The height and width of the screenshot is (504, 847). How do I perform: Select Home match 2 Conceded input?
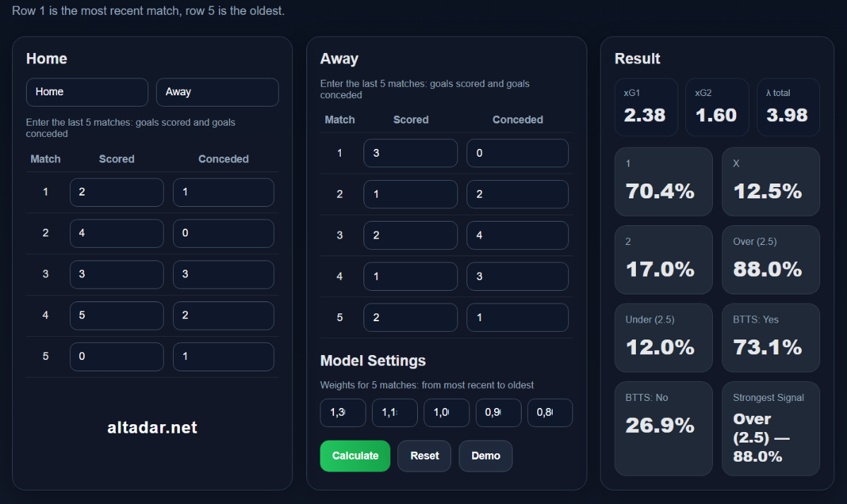(x=223, y=233)
